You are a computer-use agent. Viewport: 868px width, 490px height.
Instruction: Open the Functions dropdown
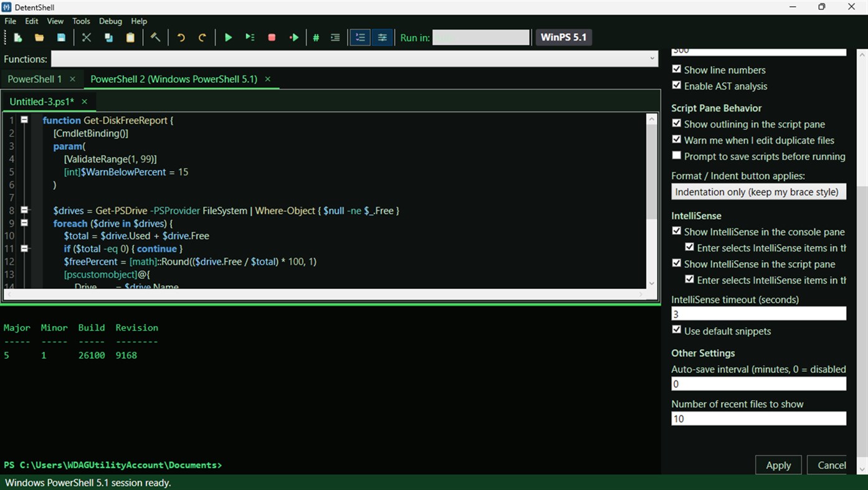[x=354, y=59]
